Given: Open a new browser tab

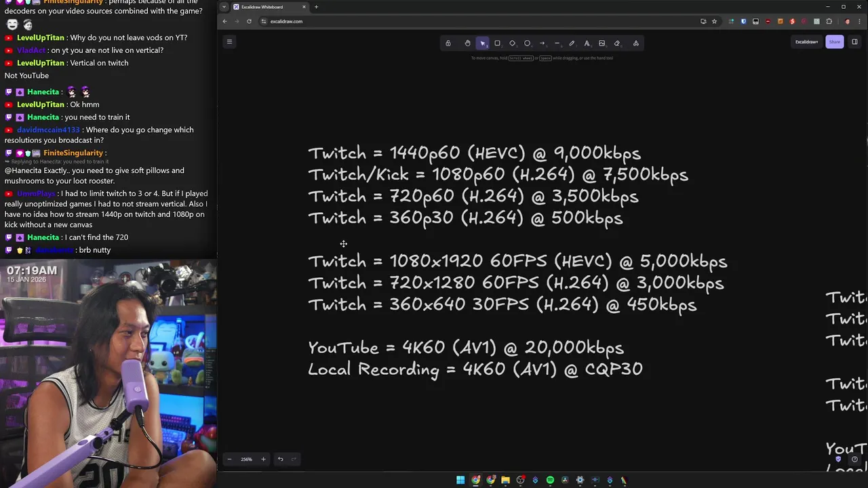Looking at the screenshot, I should pyautogui.click(x=316, y=7).
